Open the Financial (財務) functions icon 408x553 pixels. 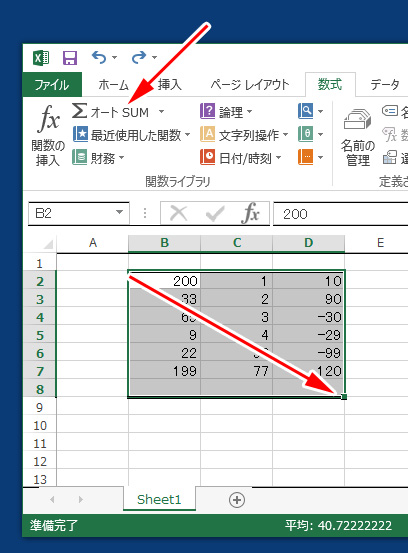click(80, 158)
